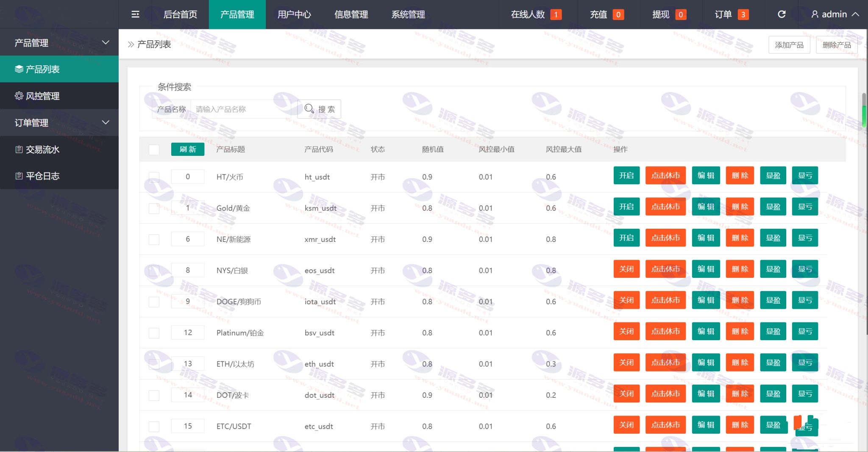Click the 删除产品 button
868x452 pixels.
(837, 45)
